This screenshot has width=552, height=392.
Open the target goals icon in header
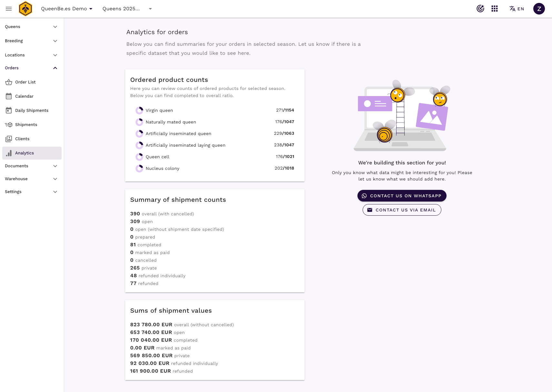tap(480, 9)
